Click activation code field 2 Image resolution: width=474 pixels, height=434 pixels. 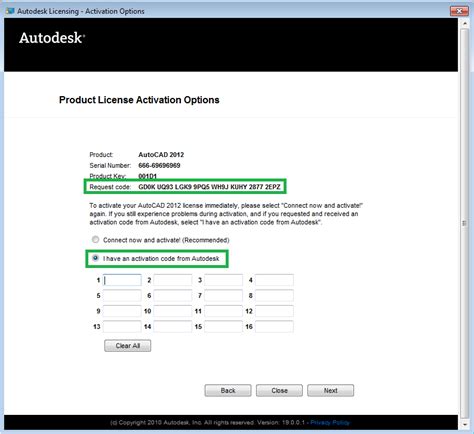coord(173,280)
